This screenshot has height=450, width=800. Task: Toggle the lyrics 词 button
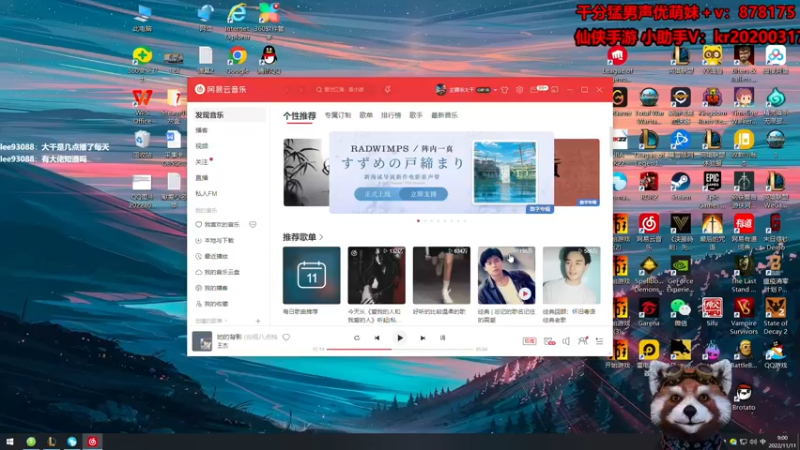click(x=442, y=338)
